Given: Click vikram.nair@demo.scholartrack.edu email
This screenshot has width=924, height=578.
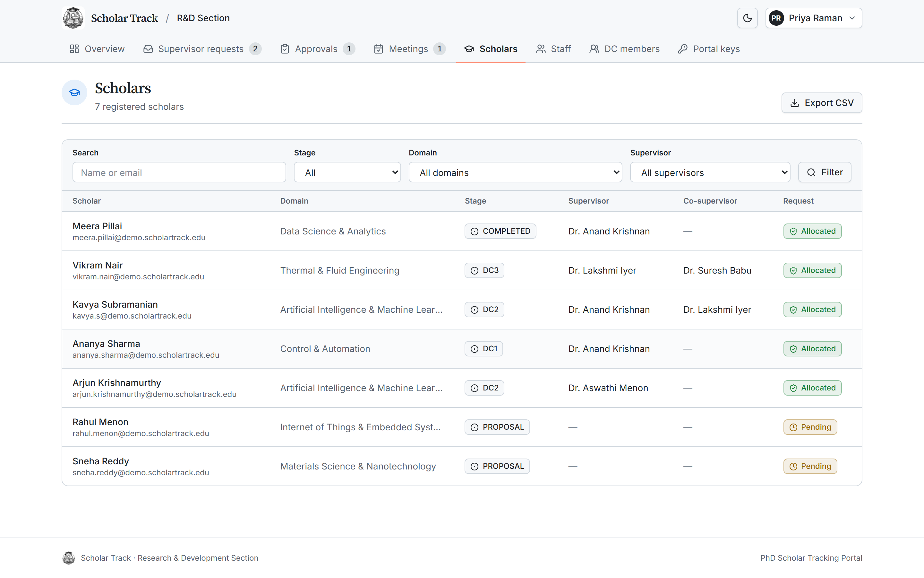Looking at the screenshot, I should coord(138,277).
